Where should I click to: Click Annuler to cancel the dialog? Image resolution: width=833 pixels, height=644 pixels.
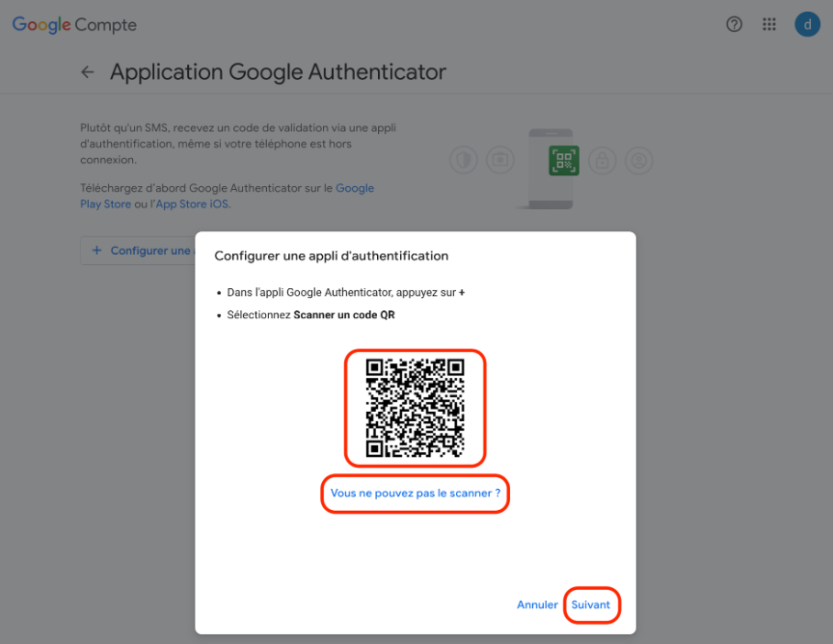pos(537,604)
